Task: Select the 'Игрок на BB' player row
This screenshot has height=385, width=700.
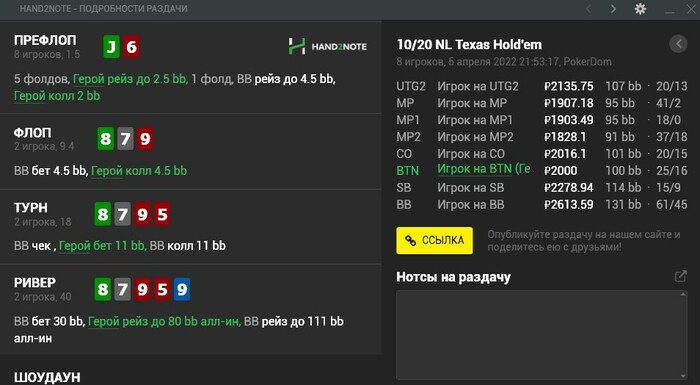Action: pos(542,205)
